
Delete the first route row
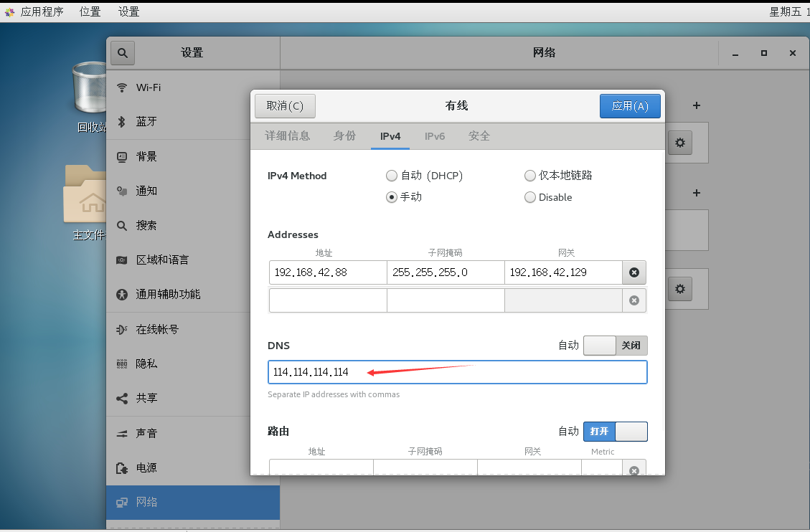coord(634,468)
